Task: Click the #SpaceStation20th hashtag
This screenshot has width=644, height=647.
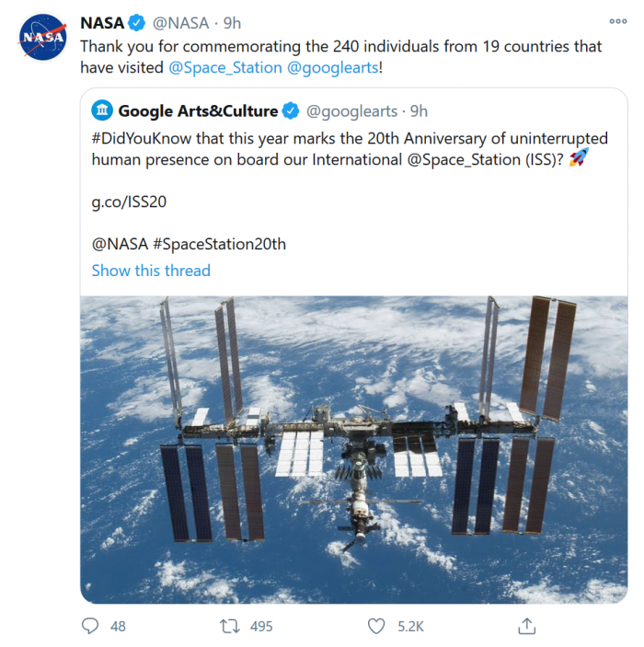Action: pos(219,244)
